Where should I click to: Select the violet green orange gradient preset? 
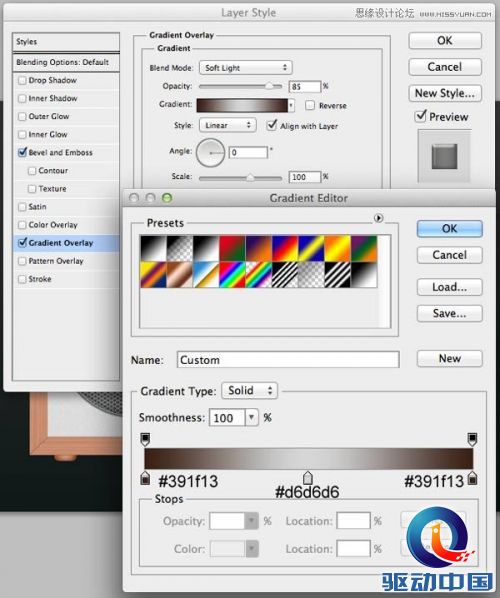(x=364, y=248)
